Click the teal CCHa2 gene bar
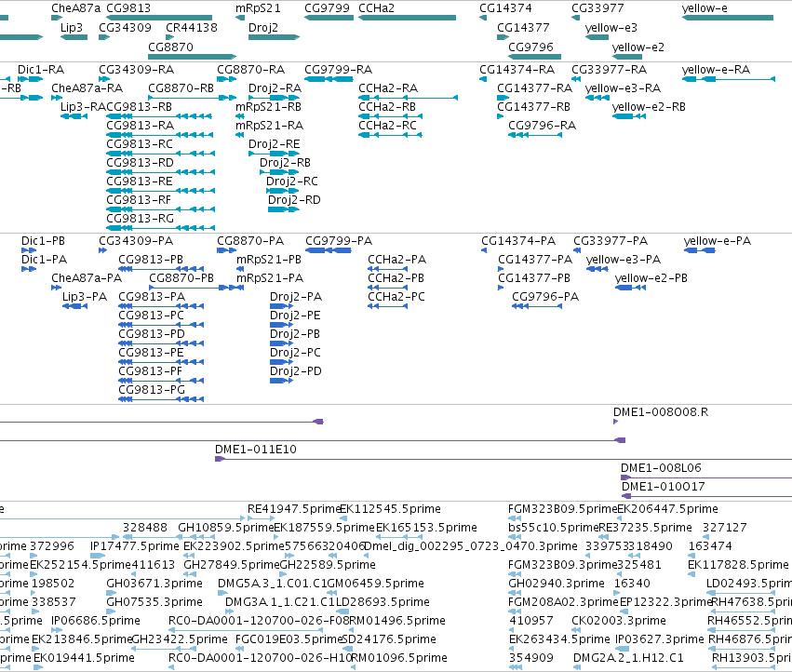This screenshot has width=792, height=672. coord(407,18)
